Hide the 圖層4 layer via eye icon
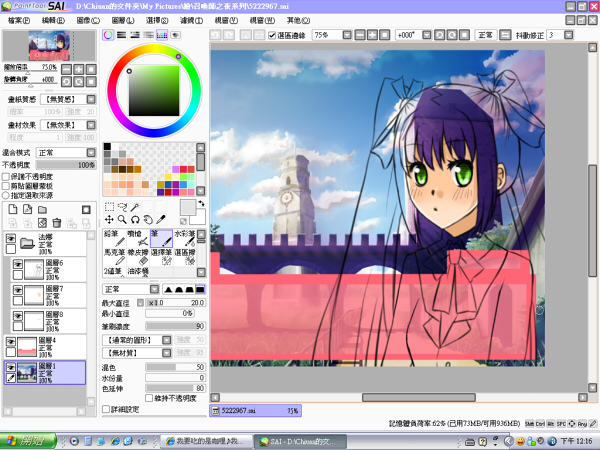The height and width of the screenshot is (450, 600). pos(11,341)
